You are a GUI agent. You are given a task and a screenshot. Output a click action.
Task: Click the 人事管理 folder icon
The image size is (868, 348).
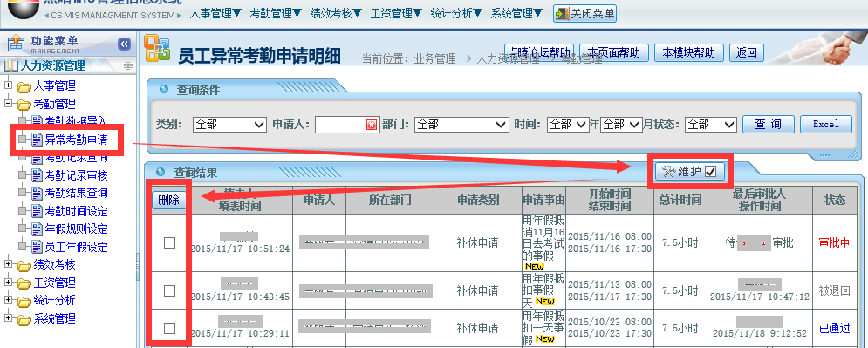click(24, 87)
